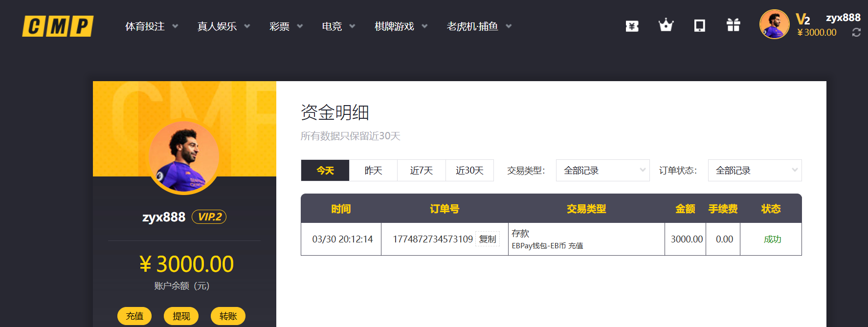Click the large profile picture in sidebar
The height and width of the screenshot is (327, 868).
184,156
